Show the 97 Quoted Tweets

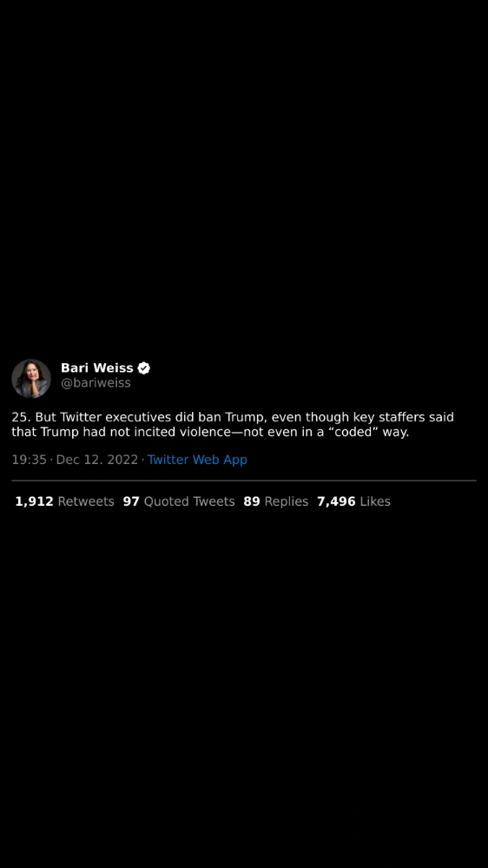[179, 501]
